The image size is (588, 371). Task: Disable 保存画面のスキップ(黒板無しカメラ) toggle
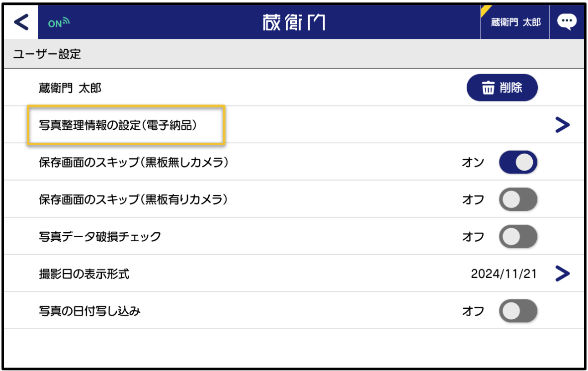(518, 162)
